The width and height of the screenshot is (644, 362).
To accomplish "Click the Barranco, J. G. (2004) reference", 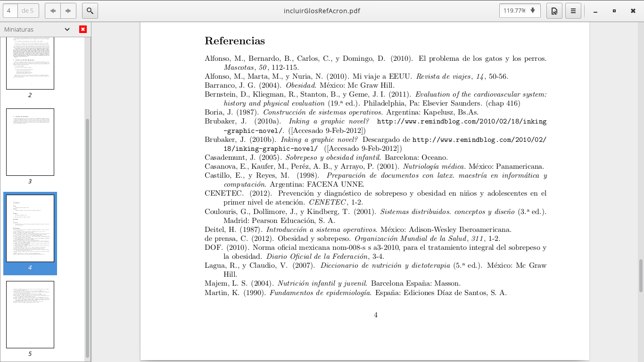I will pos(299,85).
